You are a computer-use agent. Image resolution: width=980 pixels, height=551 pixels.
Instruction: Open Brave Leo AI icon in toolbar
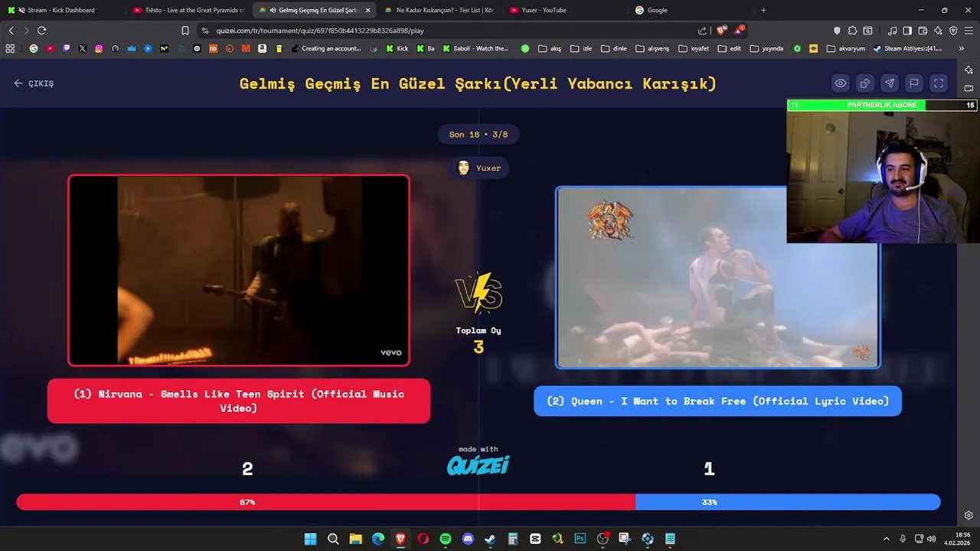point(938,31)
